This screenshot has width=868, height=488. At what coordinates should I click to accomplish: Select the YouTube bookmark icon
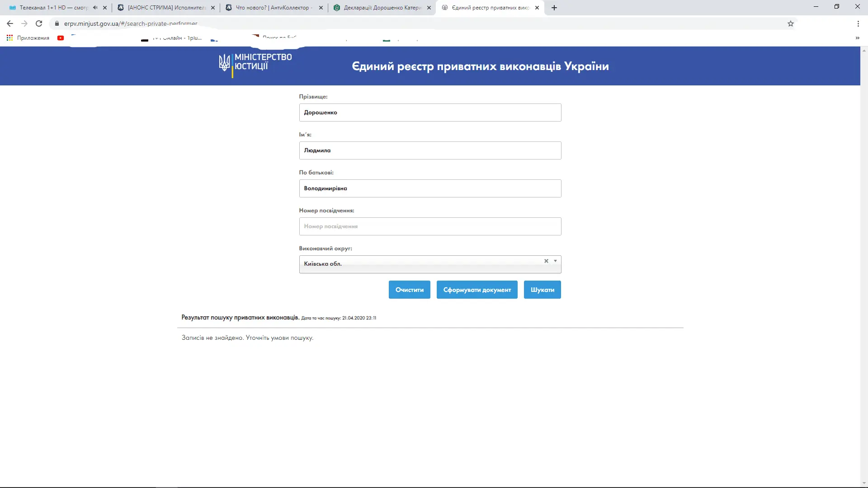[x=61, y=38]
